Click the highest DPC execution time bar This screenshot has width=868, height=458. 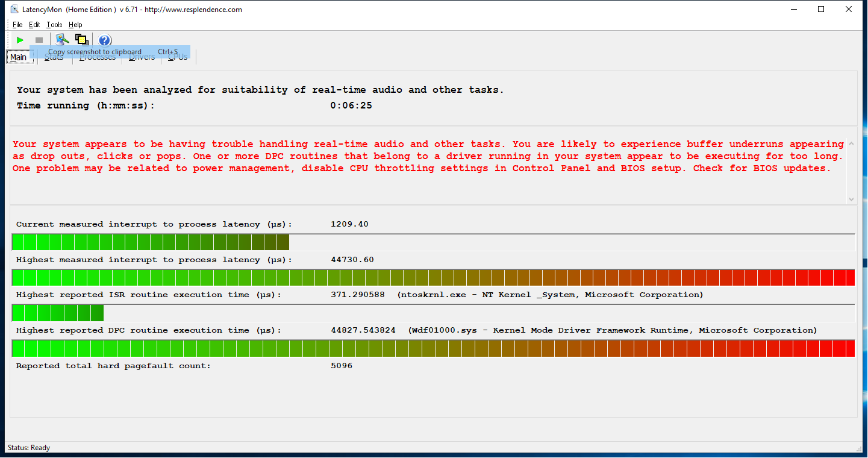click(433, 348)
